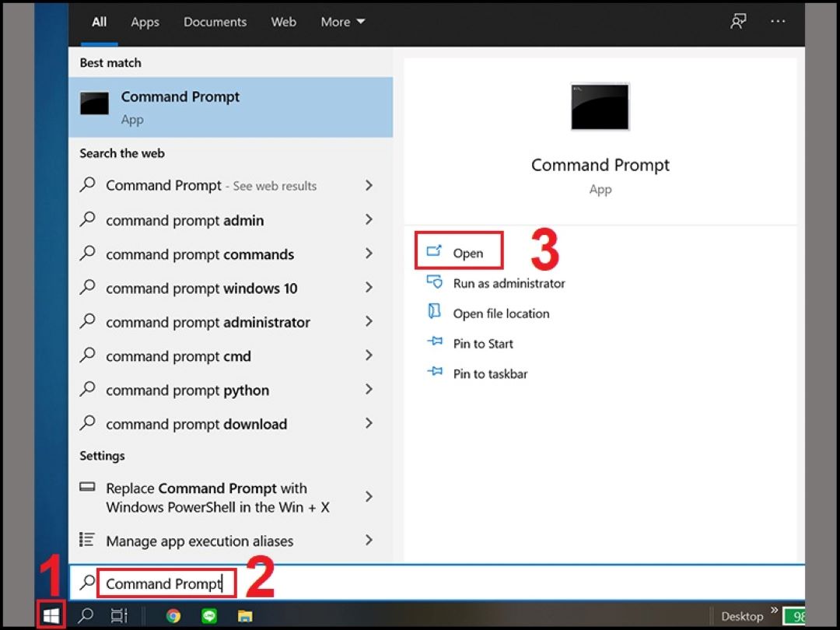Switch to the Apps tab
Image resolution: width=840 pixels, height=630 pixels.
pyautogui.click(x=145, y=22)
